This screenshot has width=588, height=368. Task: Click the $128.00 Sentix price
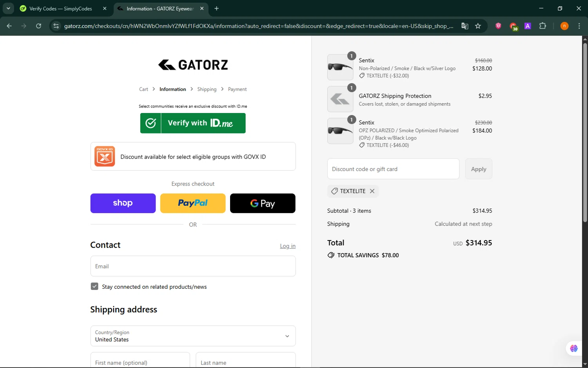[482, 68]
